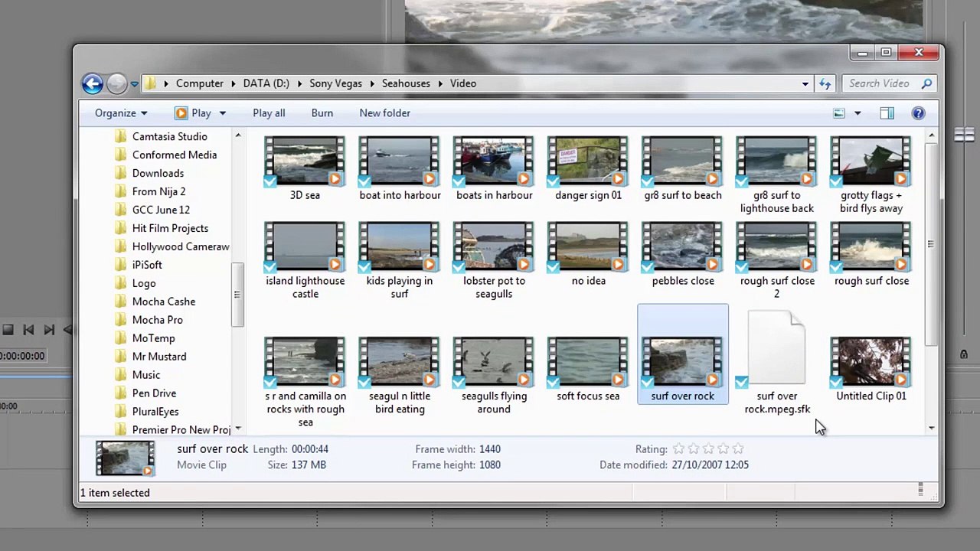Screen dimensions: 980x551
Task: Select the Music folder icon
Action: 121,375
